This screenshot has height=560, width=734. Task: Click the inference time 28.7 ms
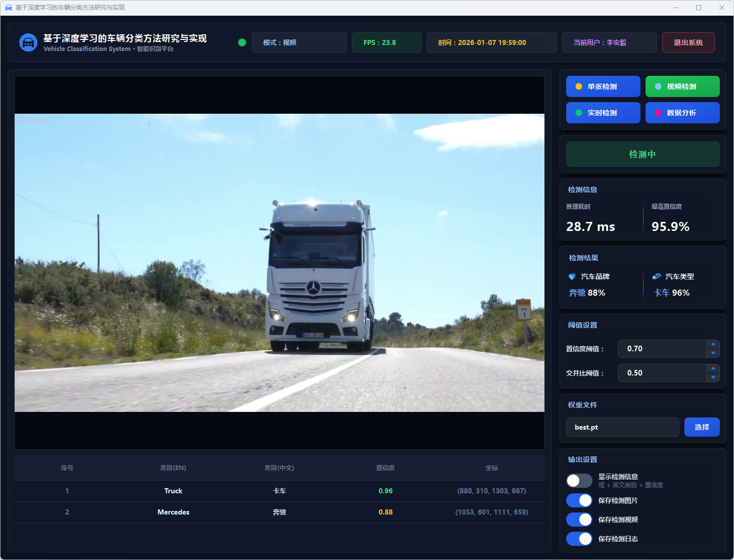coord(590,226)
